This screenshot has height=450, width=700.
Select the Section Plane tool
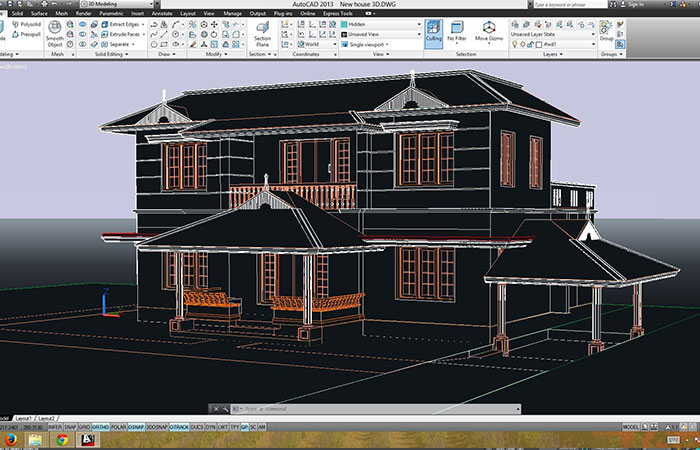pyautogui.click(x=262, y=36)
